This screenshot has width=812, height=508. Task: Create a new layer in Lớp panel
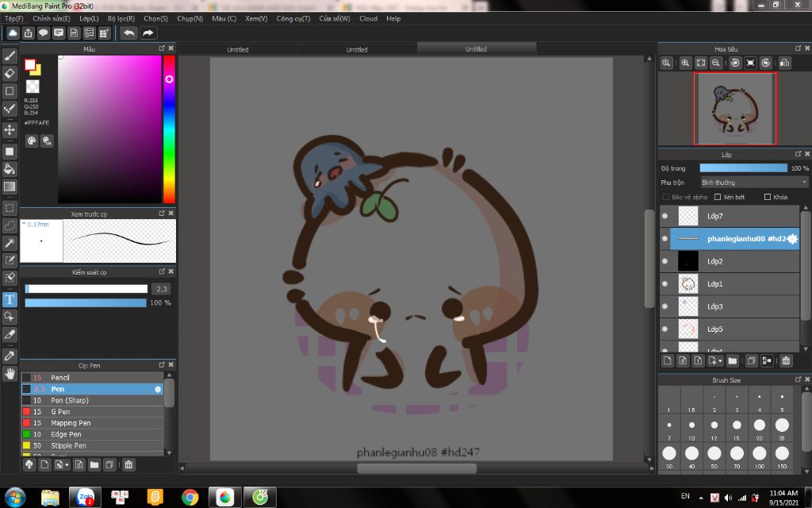(x=668, y=360)
